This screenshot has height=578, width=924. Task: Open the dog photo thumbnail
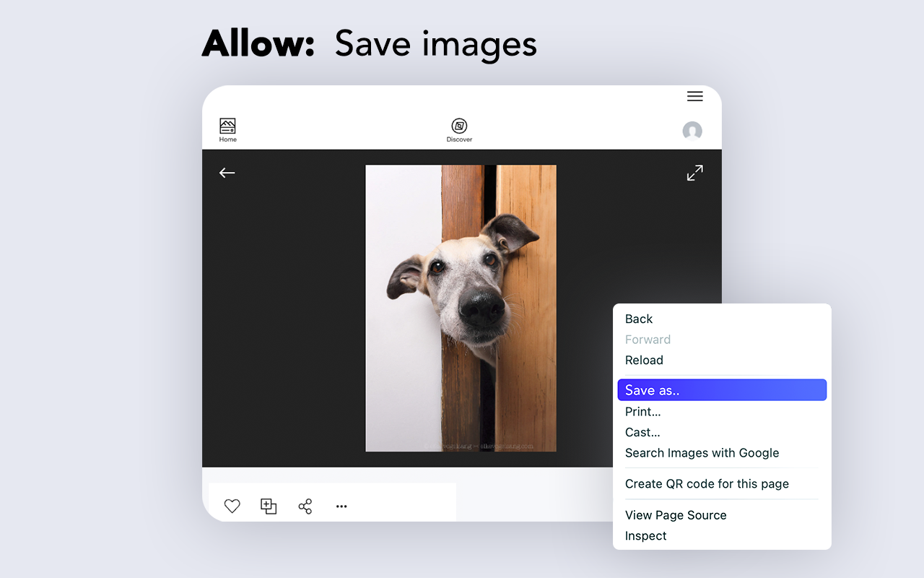(x=461, y=309)
